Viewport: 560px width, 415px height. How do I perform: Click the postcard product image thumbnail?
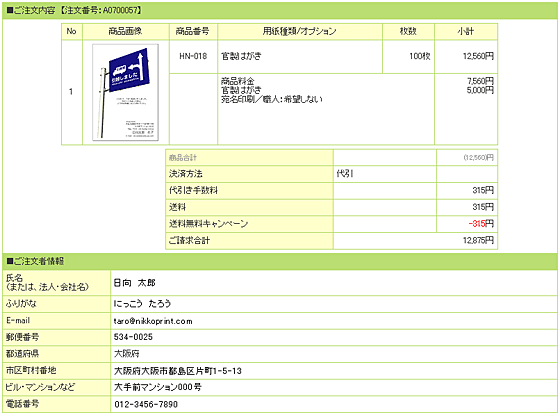tap(125, 92)
